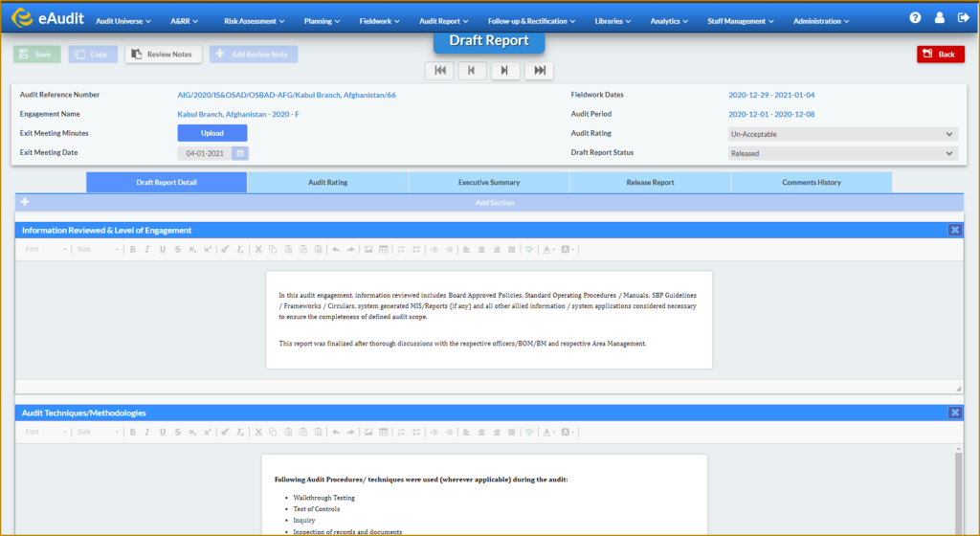Open the user profile icon

tap(940, 18)
